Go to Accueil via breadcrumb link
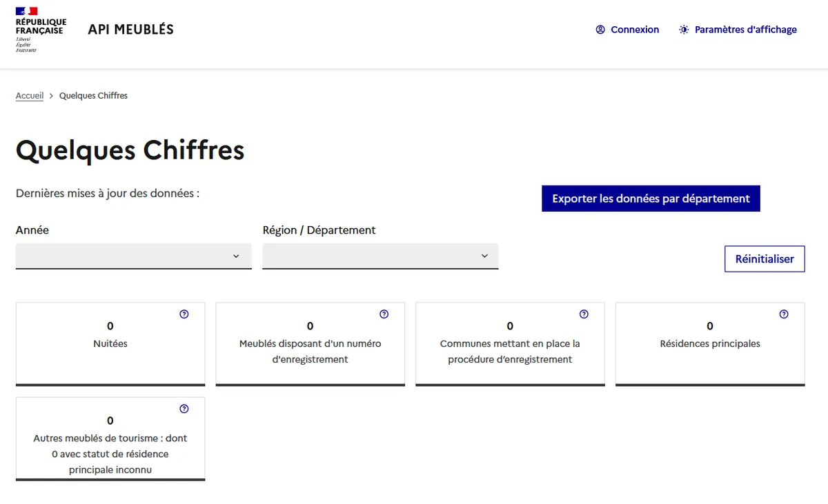This screenshot has width=828, height=504. pyautogui.click(x=30, y=96)
